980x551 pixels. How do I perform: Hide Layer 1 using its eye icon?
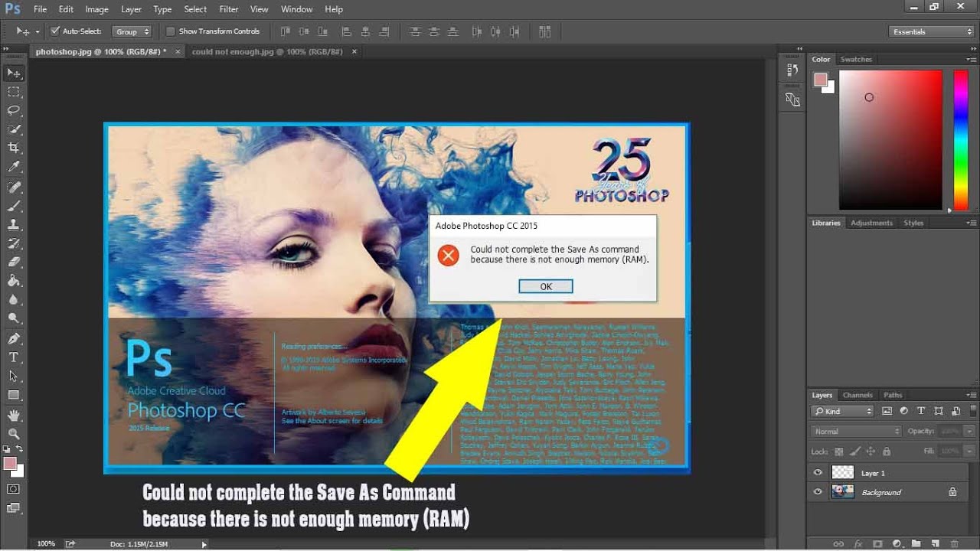click(x=818, y=473)
